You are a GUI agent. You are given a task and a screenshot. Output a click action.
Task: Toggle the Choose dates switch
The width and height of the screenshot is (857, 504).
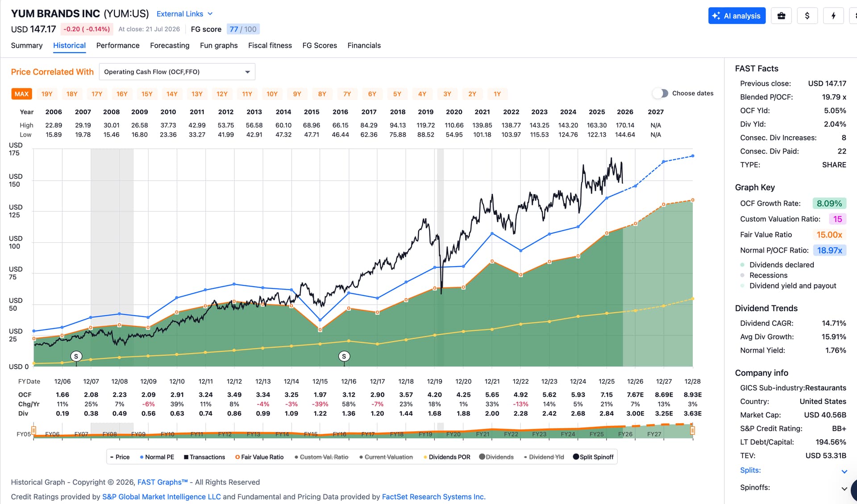click(x=661, y=93)
